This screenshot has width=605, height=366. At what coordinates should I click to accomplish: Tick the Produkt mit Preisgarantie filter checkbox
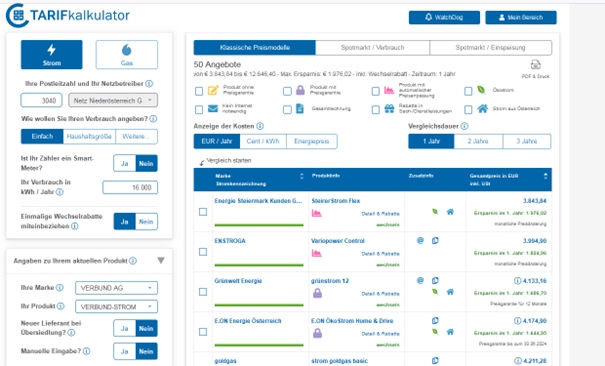pyautogui.click(x=287, y=91)
